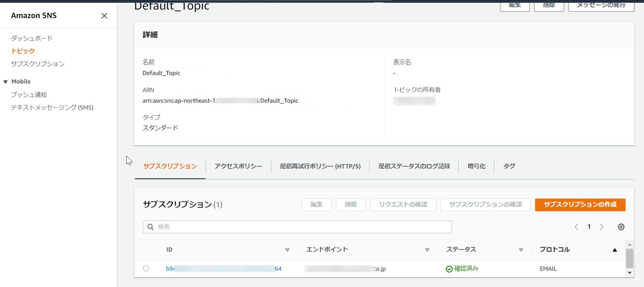This screenshot has height=287, width=644.
Task: Go to the トピック section
Action: click(23, 51)
